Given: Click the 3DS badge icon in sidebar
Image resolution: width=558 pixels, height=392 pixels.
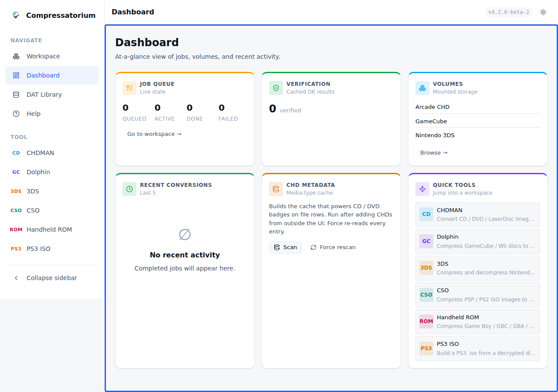Looking at the screenshot, I should (16, 191).
